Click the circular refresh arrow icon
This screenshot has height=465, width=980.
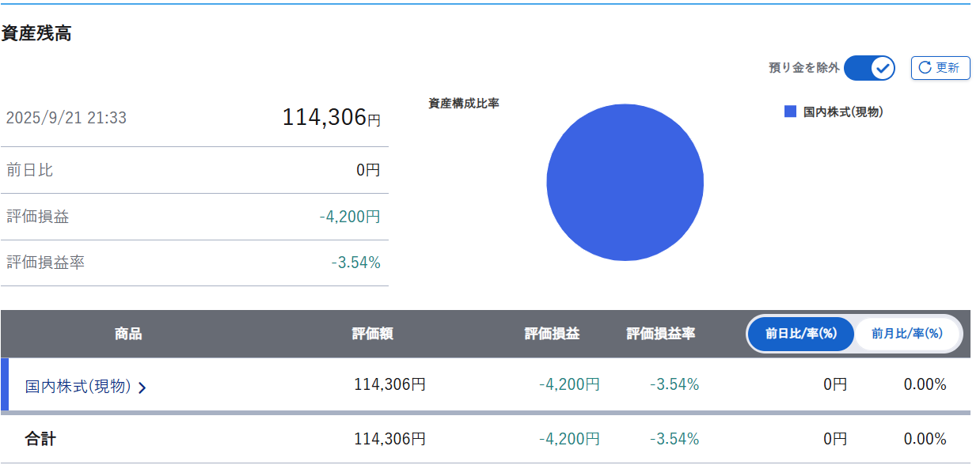925,68
